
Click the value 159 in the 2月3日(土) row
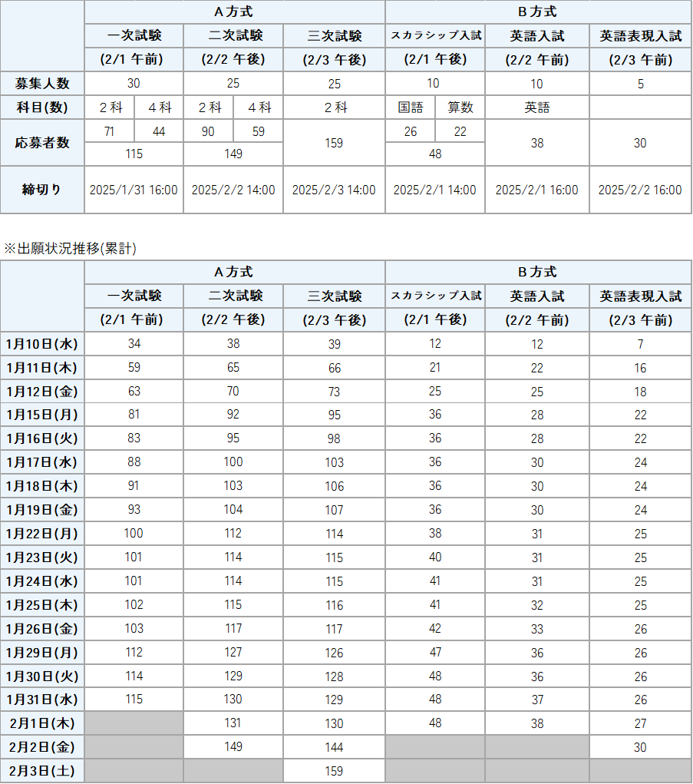[x=334, y=771]
